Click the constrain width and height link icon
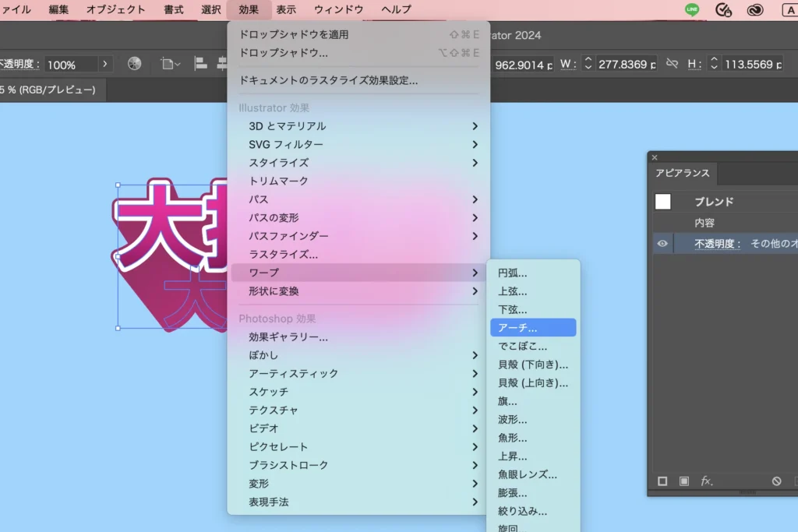 (672, 64)
